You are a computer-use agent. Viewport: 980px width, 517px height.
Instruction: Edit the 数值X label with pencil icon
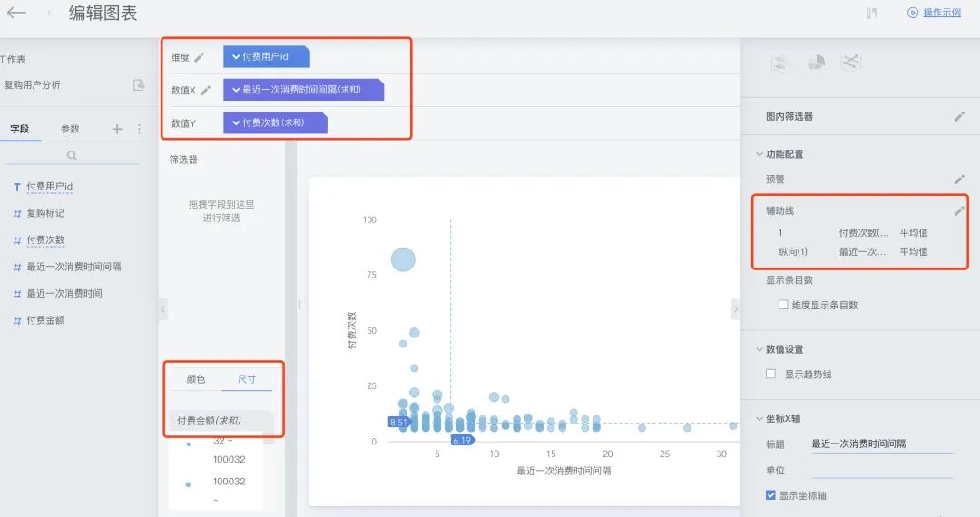point(206,90)
